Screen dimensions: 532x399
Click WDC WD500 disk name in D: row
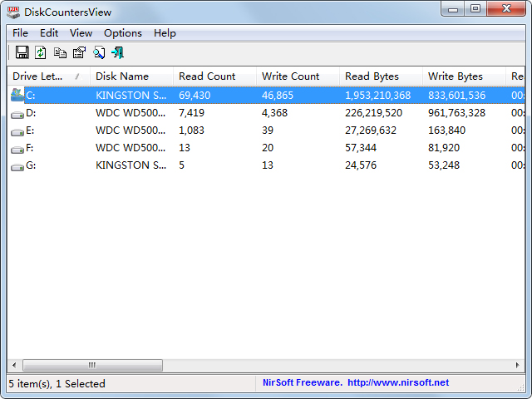coord(131,113)
